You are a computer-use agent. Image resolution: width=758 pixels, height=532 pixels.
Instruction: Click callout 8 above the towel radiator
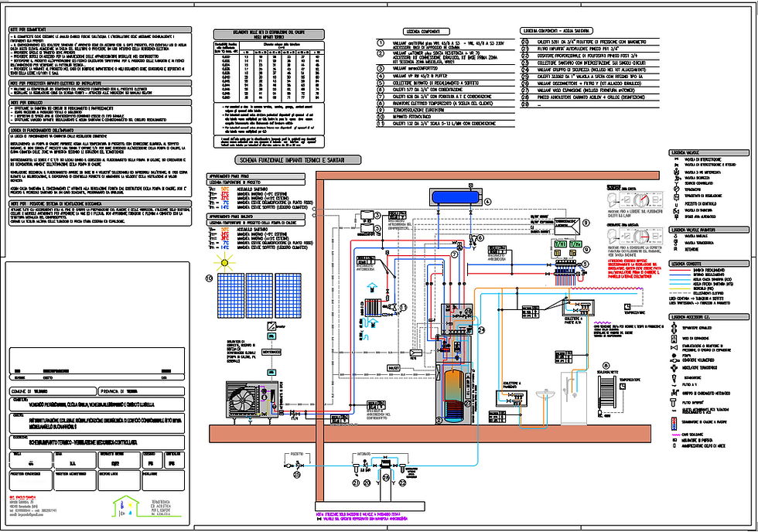[606, 366]
